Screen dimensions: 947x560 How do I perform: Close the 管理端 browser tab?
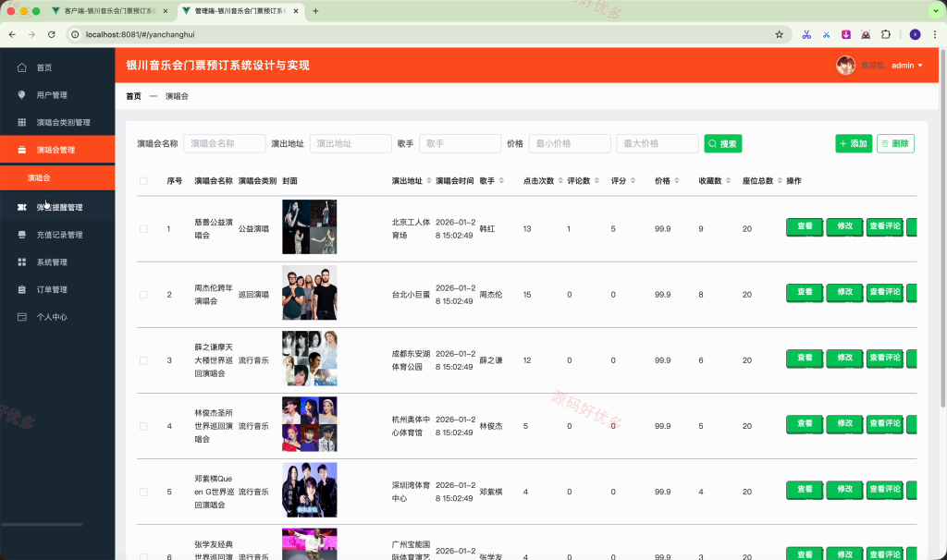pos(296,11)
